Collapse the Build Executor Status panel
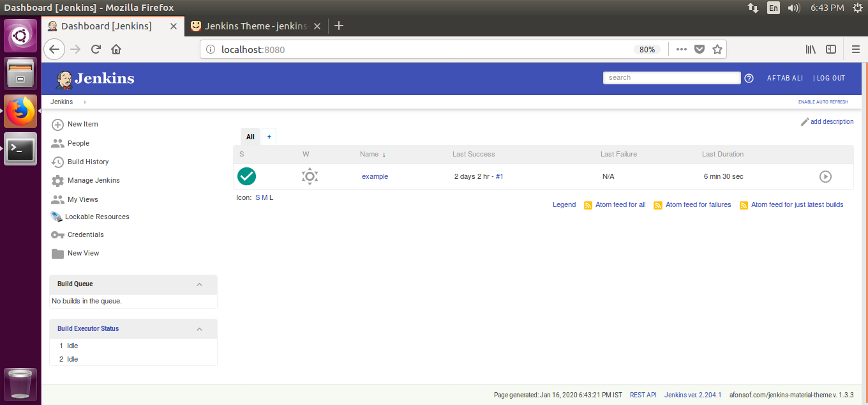 [x=199, y=328]
